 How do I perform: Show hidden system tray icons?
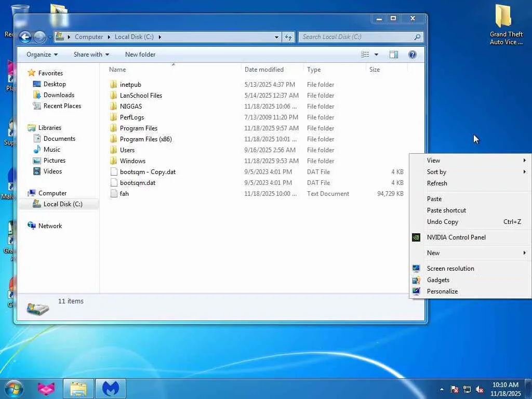tap(442, 389)
